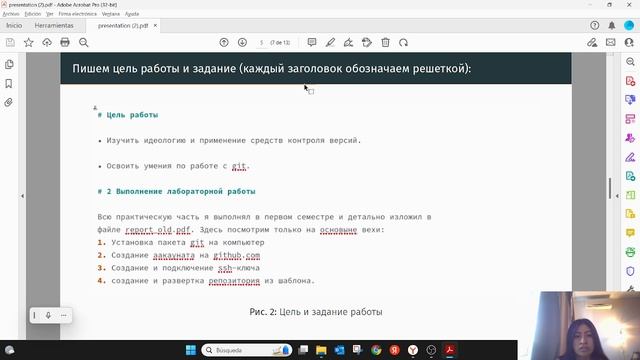Delete page with trash icon
The image size is (640, 360).
385,42
